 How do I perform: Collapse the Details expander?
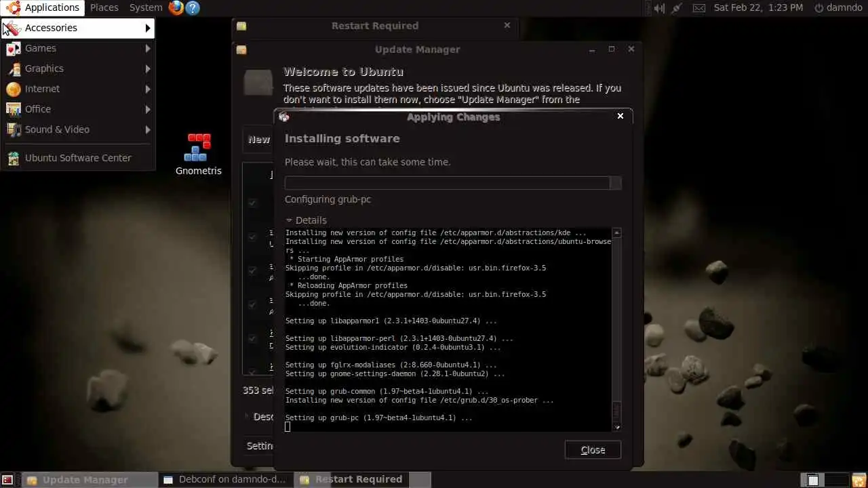pos(289,220)
